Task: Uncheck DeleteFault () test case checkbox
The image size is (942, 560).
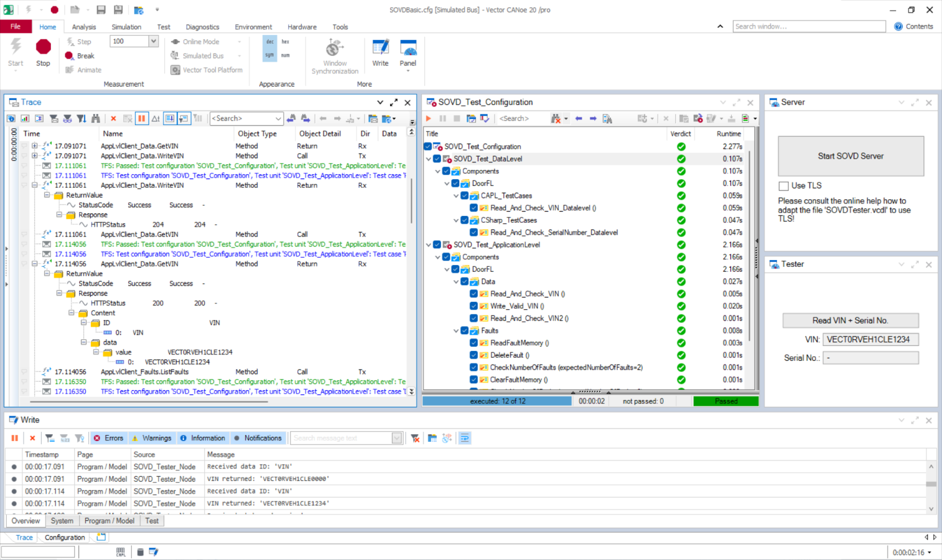Action: point(473,355)
